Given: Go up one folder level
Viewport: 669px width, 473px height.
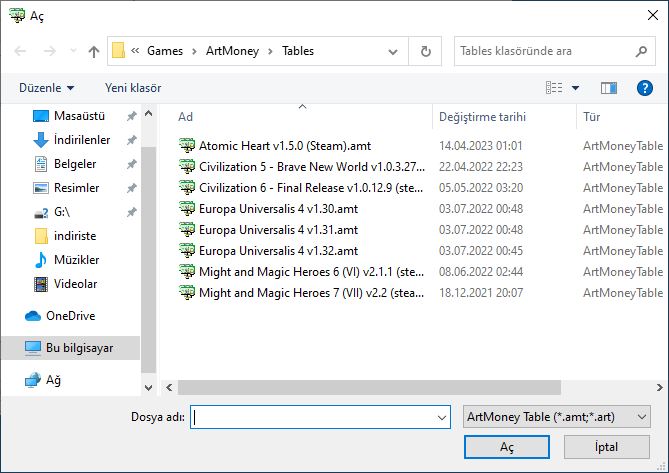Looking at the screenshot, I should coord(94,52).
